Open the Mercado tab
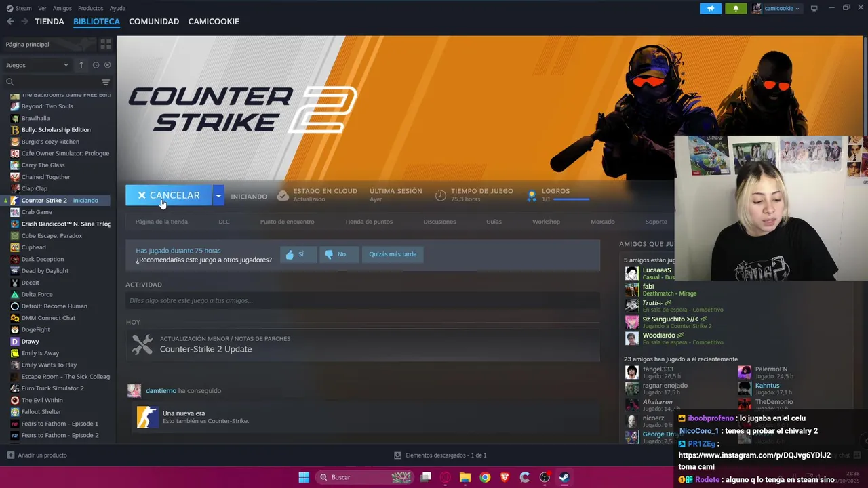The height and width of the screenshot is (488, 868). [602, 222]
